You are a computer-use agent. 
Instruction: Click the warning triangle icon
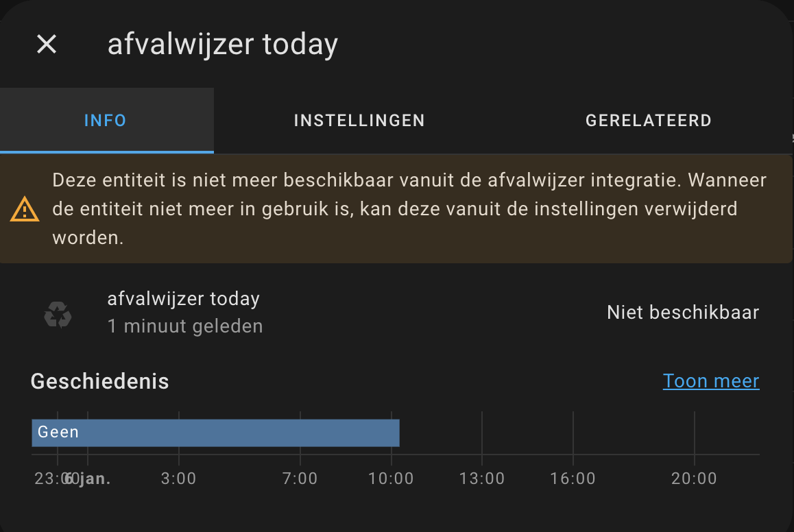25,208
